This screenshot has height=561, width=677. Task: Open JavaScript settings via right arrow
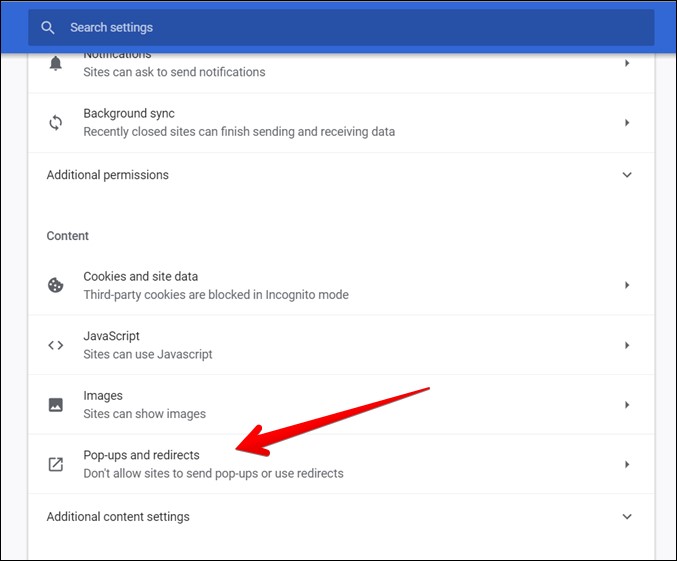pyautogui.click(x=627, y=345)
